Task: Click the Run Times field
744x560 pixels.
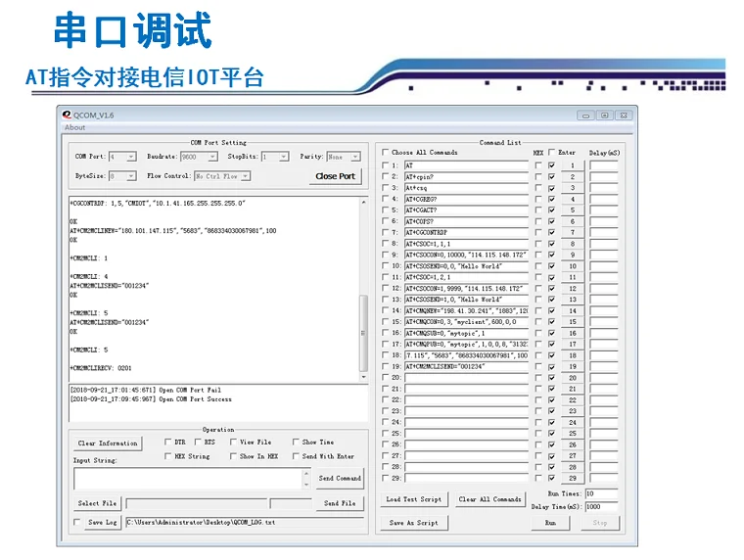Action: coord(601,493)
